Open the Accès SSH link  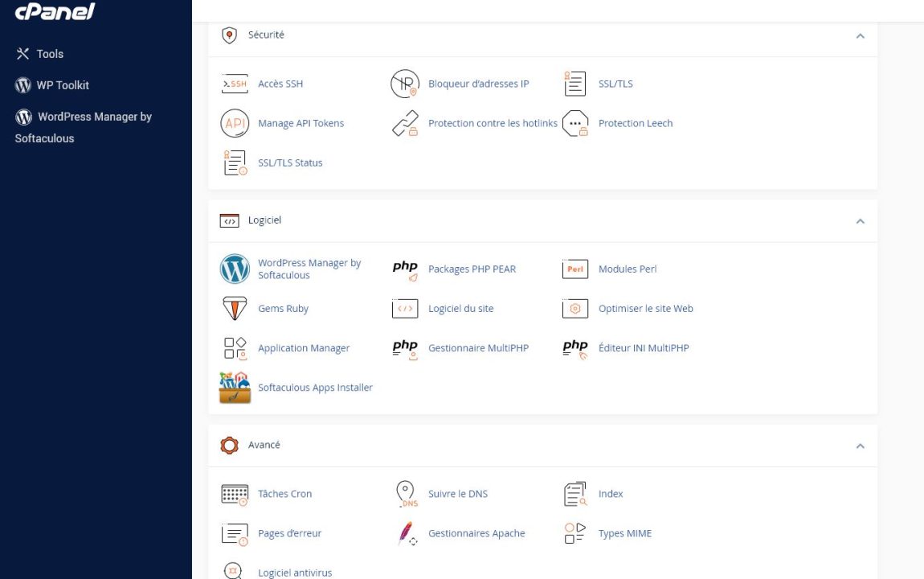point(280,84)
